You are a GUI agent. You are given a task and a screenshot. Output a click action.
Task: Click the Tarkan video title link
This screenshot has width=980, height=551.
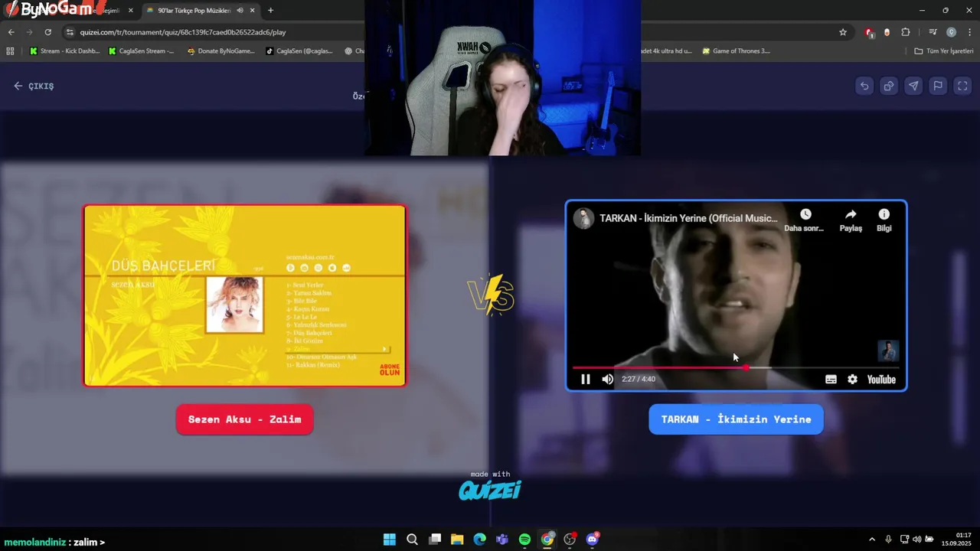click(688, 218)
